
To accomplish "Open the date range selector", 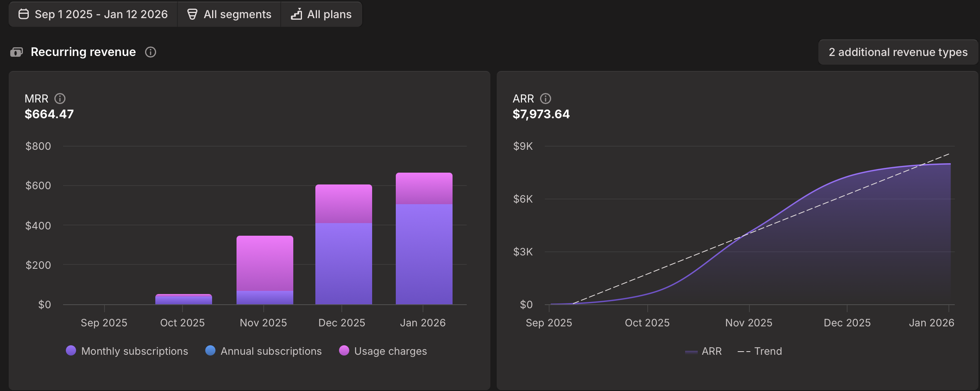I will click(93, 14).
